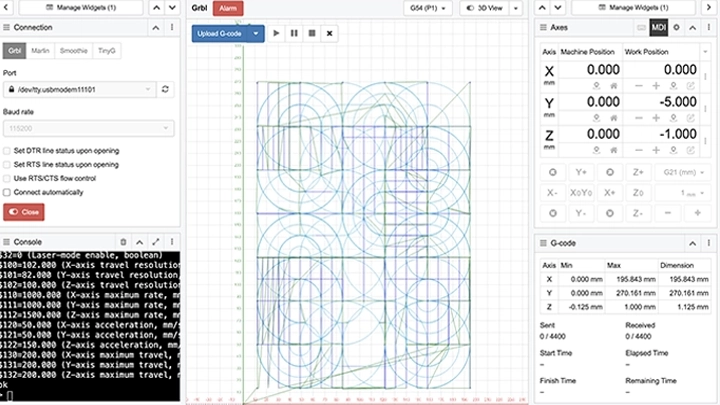The image size is (720, 405).
Task: Enable Set DTR line status checkbox
Action: pos(8,150)
